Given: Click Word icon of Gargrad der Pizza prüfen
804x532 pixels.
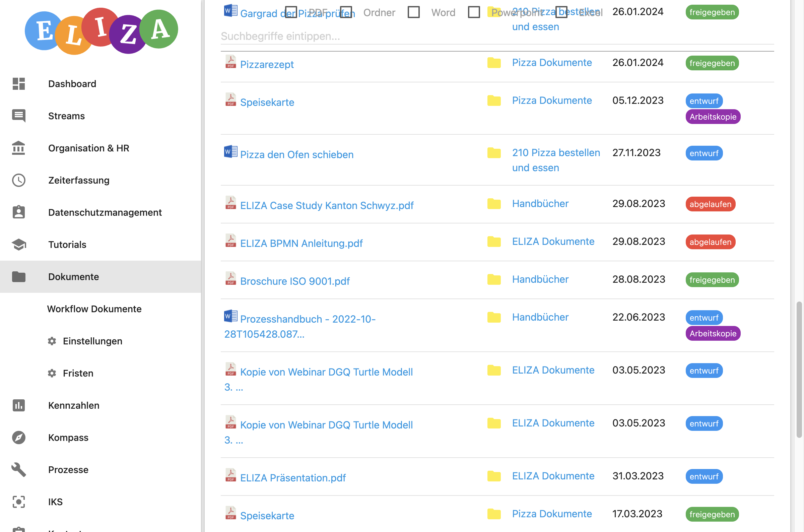Looking at the screenshot, I should pos(231,10).
